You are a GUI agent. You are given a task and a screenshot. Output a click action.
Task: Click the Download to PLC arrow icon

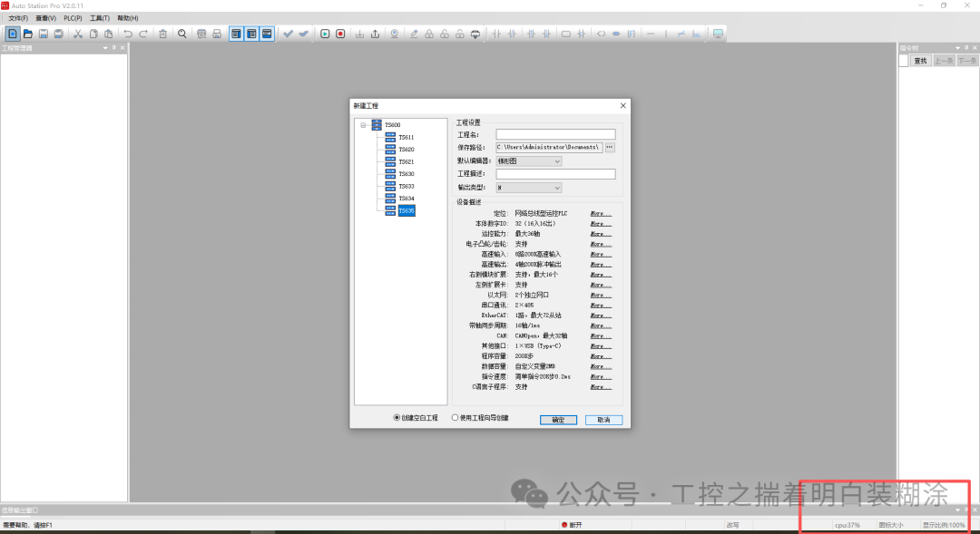pos(360,34)
